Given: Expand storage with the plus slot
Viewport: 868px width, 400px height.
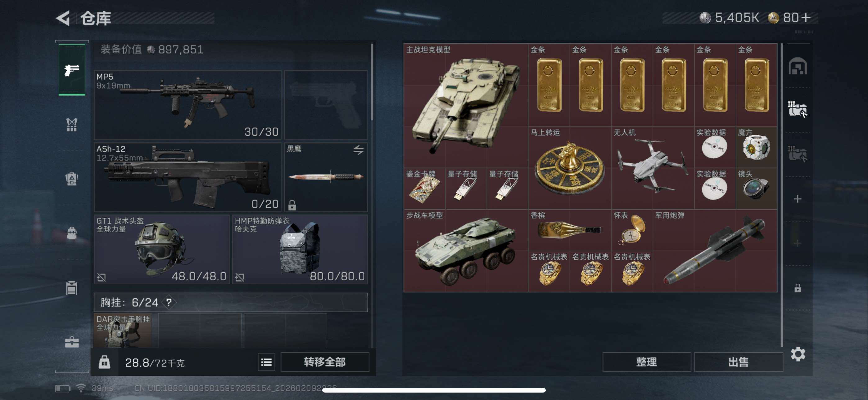Looking at the screenshot, I should (798, 199).
